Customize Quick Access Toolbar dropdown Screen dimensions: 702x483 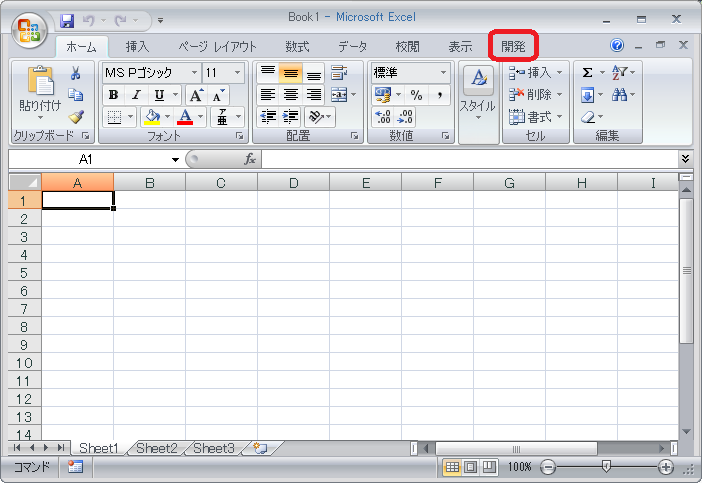[x=160, y=21]
